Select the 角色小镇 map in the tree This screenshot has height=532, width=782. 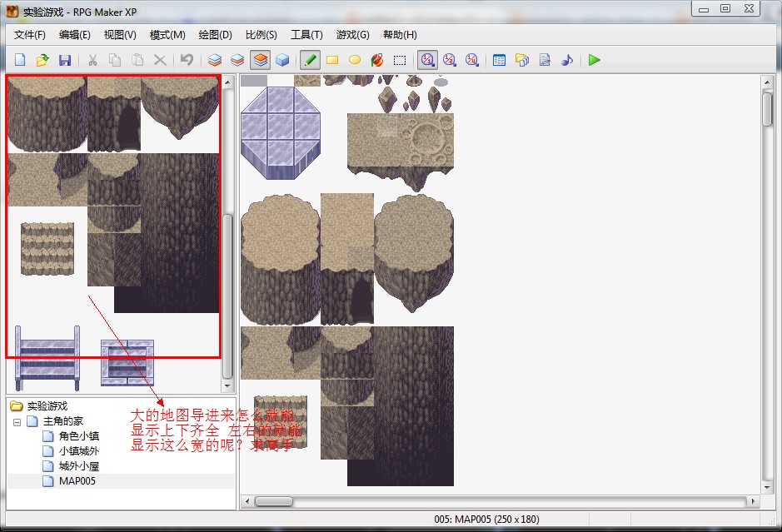point(79,436)
